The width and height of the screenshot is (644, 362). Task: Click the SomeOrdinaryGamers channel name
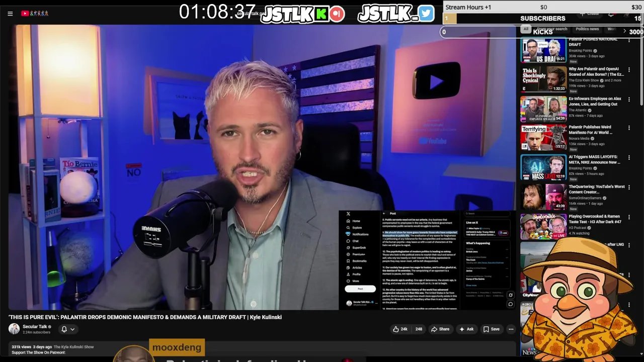pos(585,198)
